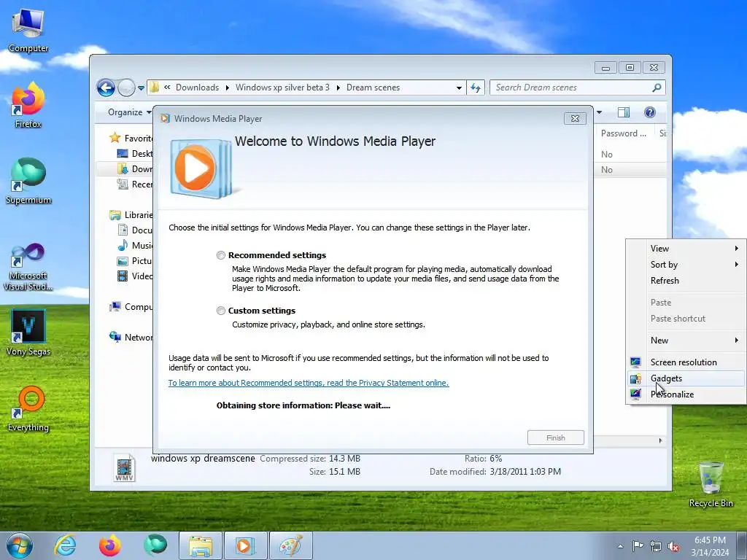Open Microsoft Visual Studio desktop shortcut
This screenshot has height=560, width=747.
click(x=28, y=267)
